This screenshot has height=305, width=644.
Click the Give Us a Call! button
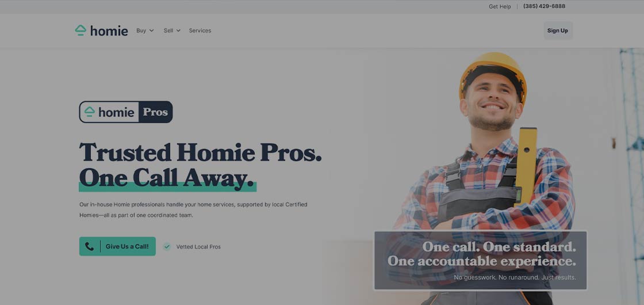click(117, 246)
